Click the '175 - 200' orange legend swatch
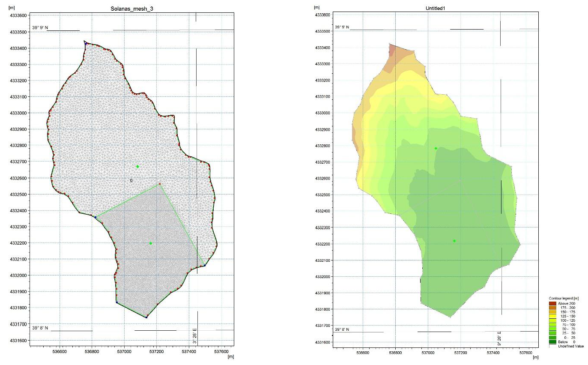Viewport: 588px width, 365px height. click(553, 308)
